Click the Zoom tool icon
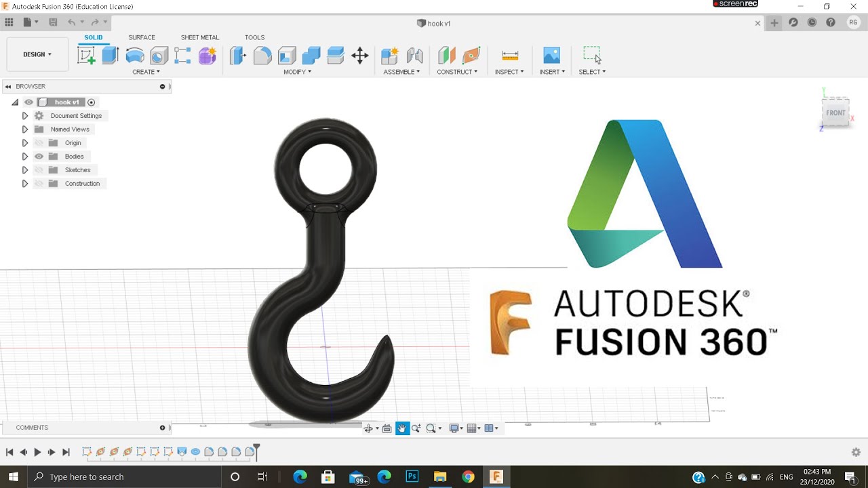868x488 pixels. coord(416,428)
